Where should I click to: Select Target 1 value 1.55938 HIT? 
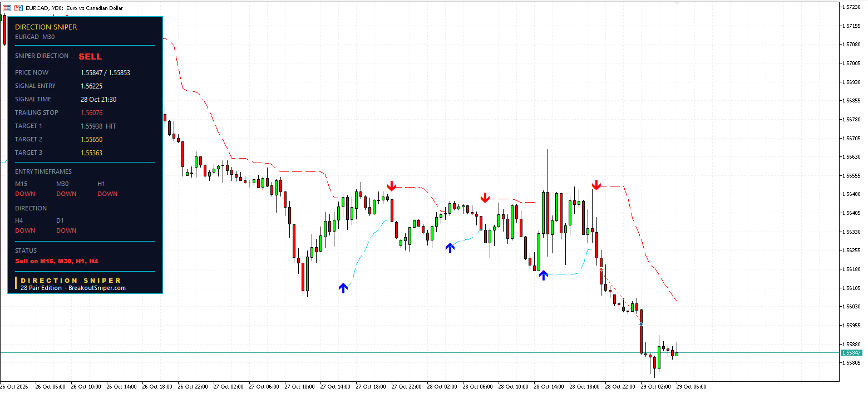(98, 126)
